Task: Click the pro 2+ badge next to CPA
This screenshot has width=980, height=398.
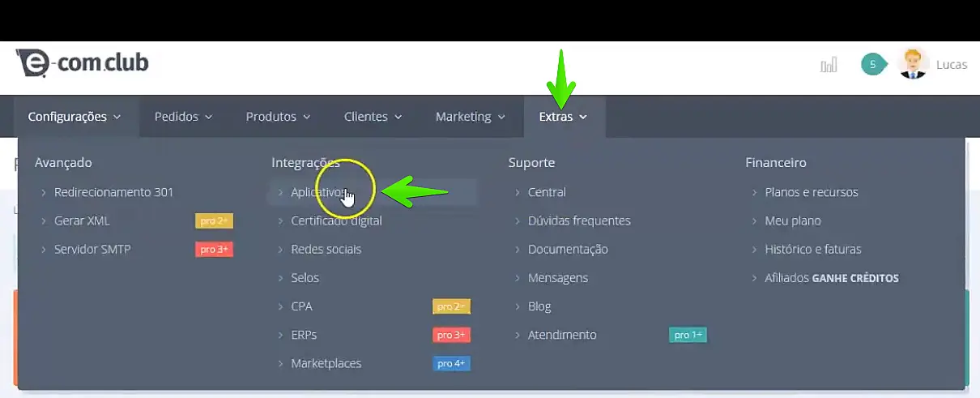Action: point(451,306)
